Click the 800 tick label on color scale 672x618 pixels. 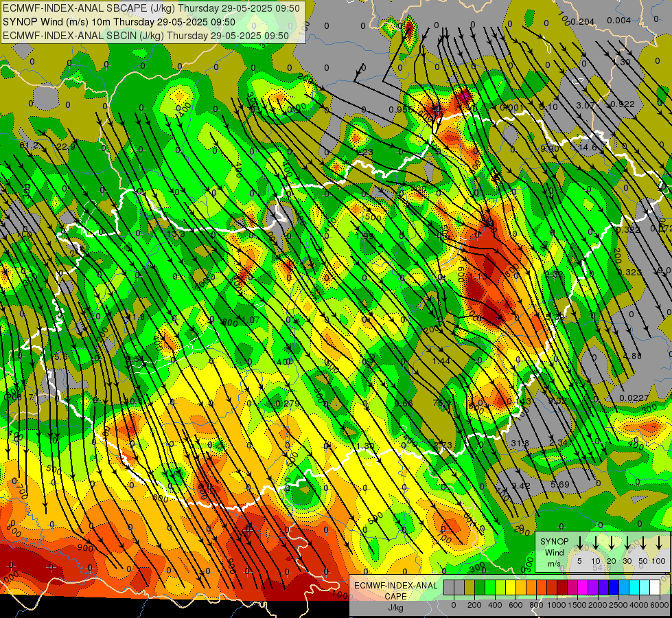click(x=536, y=605)
